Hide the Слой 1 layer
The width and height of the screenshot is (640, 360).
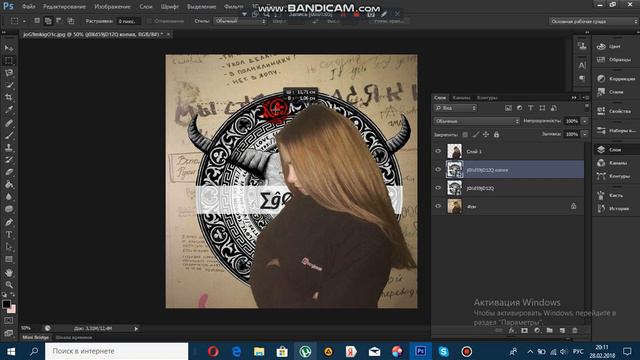tap(438, 151)
